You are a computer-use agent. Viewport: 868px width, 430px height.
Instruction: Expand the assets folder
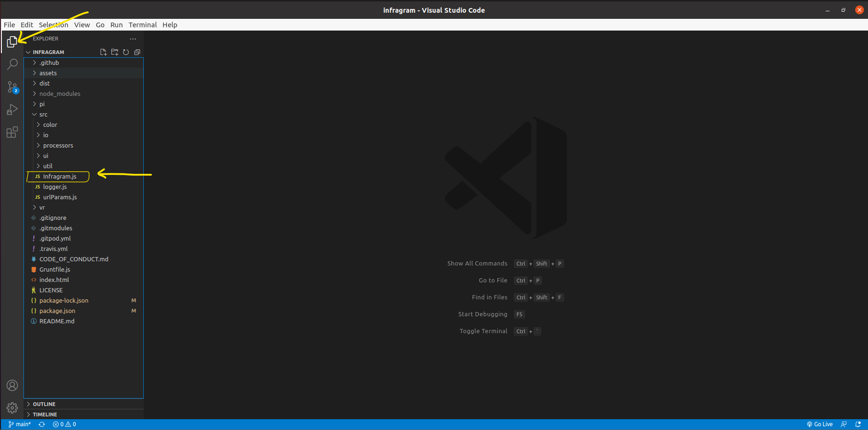[x=84, y=73]
